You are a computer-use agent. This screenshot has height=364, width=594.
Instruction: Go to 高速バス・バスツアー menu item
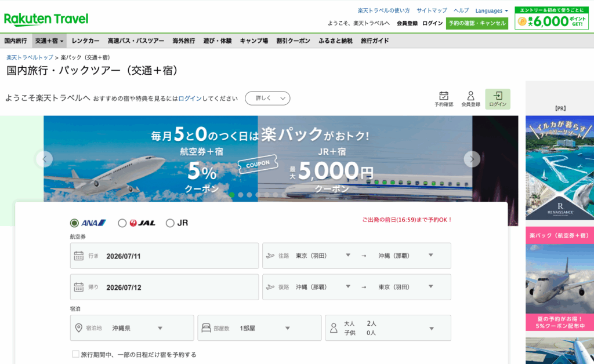tap(136, 41)
